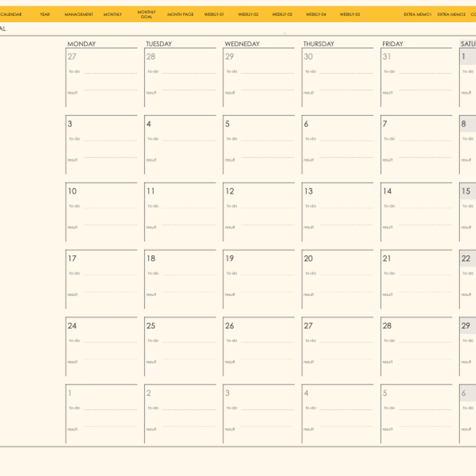This screenshot has width=476, height=476.
Task: Click the to-do line under date 12
Action: click(268, 208)
